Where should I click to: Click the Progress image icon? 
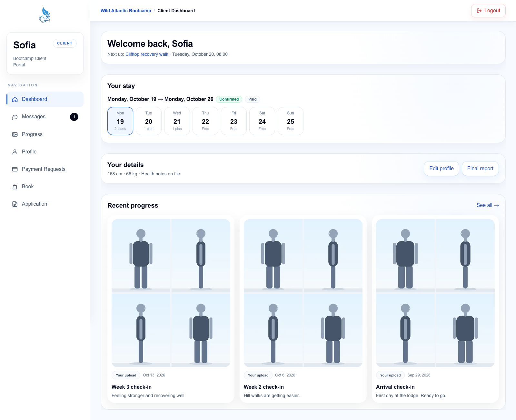[15, 134]
